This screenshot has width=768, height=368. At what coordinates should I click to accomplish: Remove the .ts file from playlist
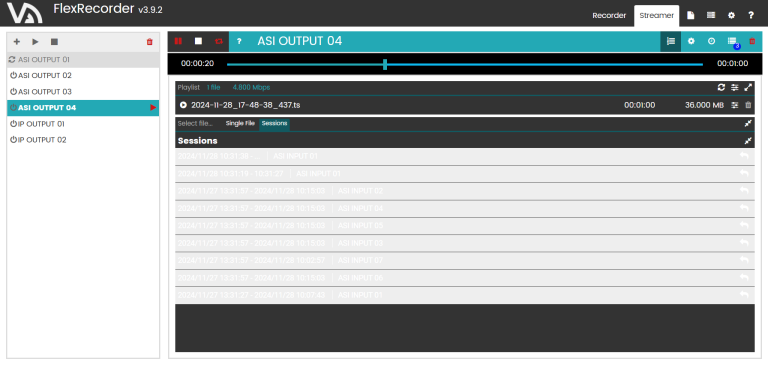pos(748,105)
